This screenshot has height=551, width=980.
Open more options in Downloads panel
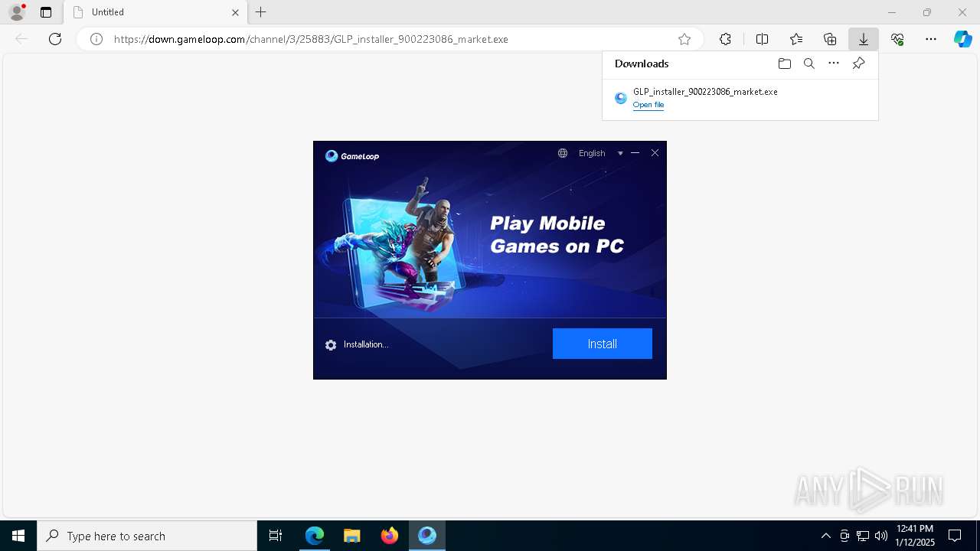(x=834, y=64)
